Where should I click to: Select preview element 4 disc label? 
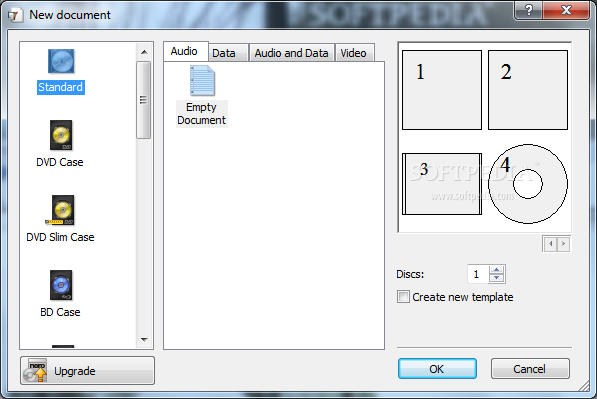click(x=528, y=184)
